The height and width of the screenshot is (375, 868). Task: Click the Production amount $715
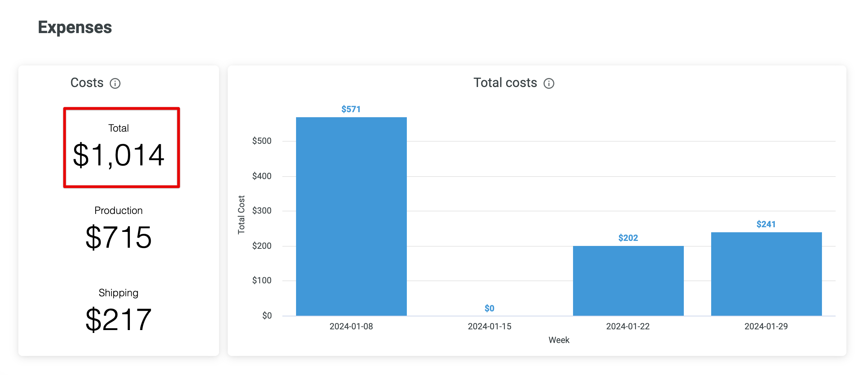tap(119, 237)
